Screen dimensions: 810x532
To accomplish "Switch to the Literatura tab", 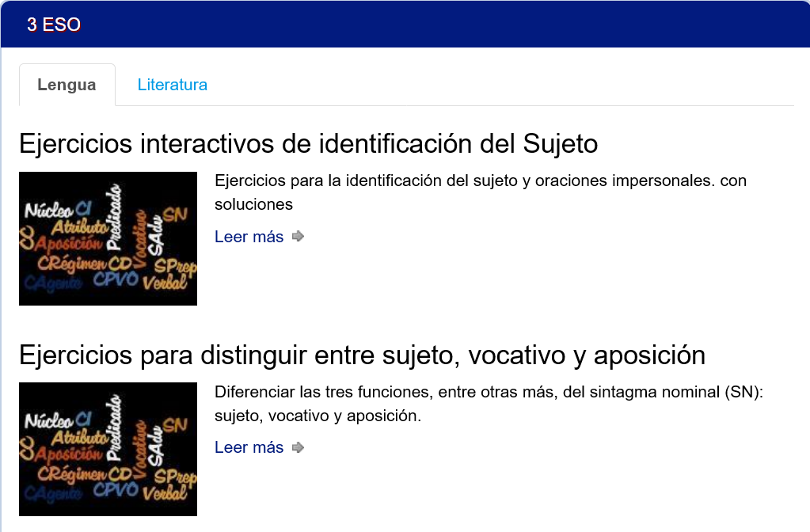I will pyautogui.click(x=172, y=85).
